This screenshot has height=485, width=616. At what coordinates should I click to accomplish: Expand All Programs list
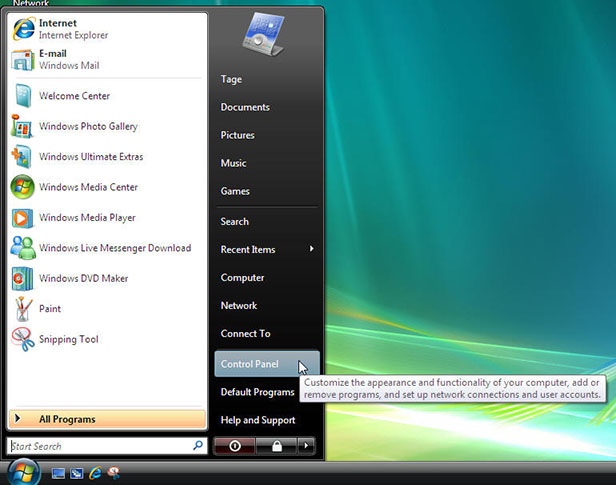(x=107, y=419)
